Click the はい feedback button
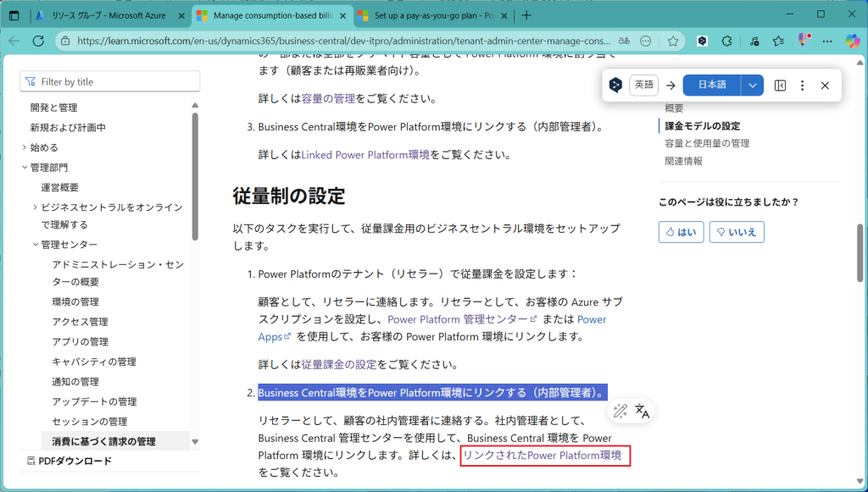This screenshot has width=868, height=492. click(x=681, y=232)
